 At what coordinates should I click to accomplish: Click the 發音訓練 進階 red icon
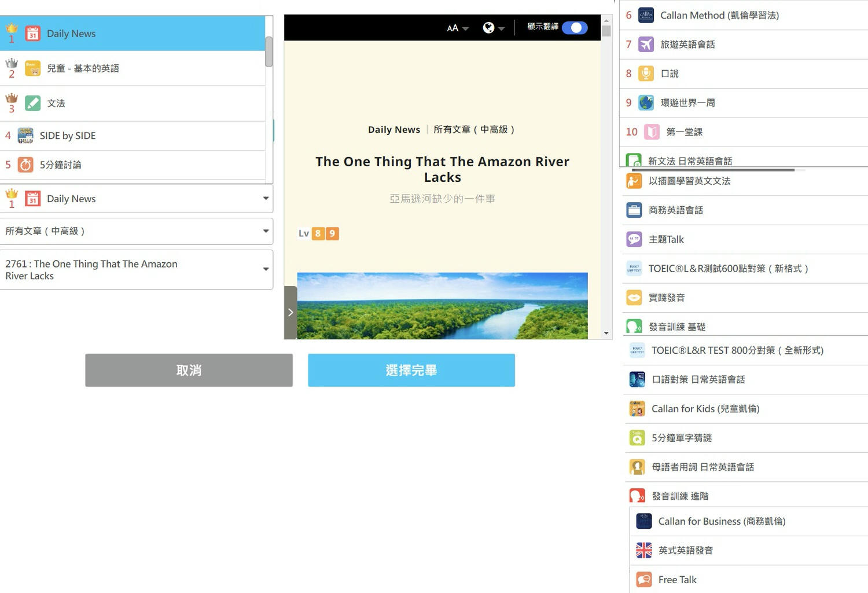coord(637,496)
